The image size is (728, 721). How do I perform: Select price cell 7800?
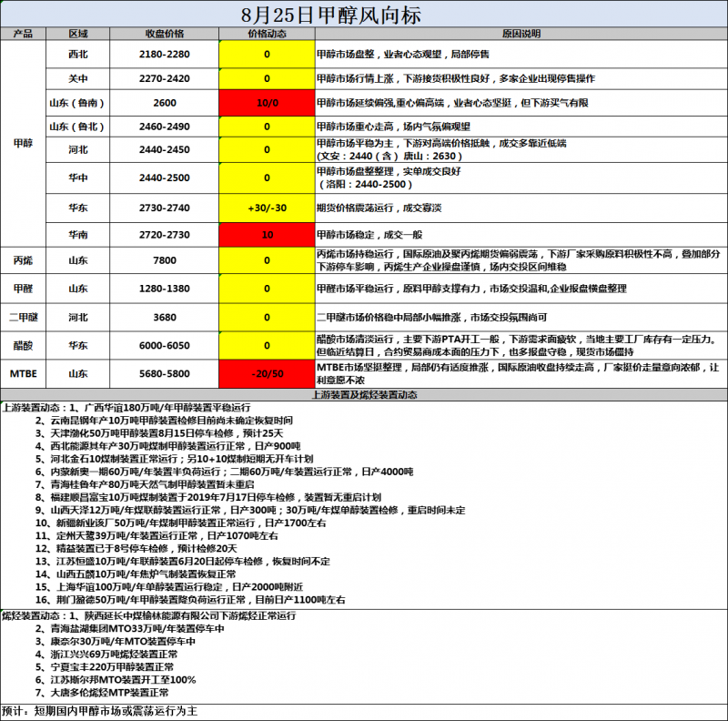point(165,260)
